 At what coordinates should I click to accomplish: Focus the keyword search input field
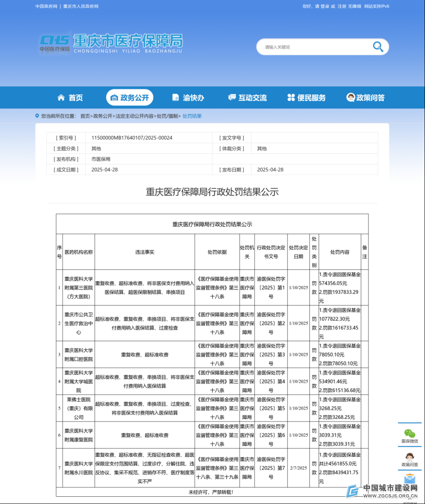315,47
